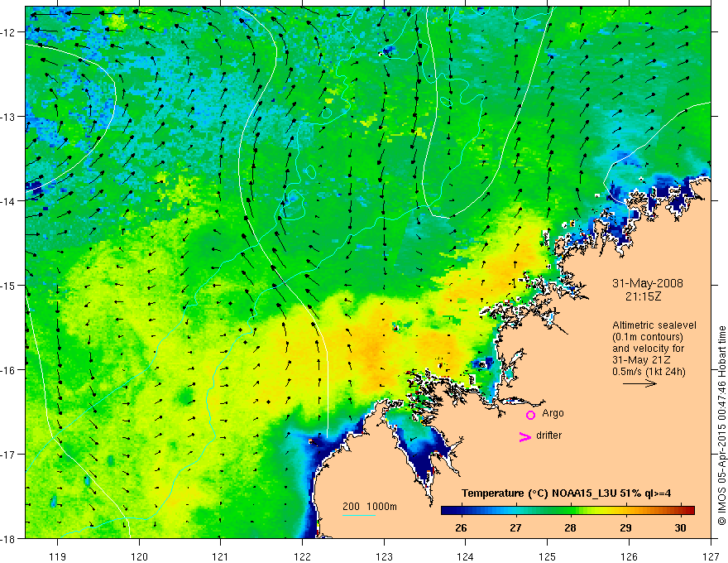Click the cyan bathymetry legend line
The height and width of the screenshot is (563, 728).
click(359, 515)
